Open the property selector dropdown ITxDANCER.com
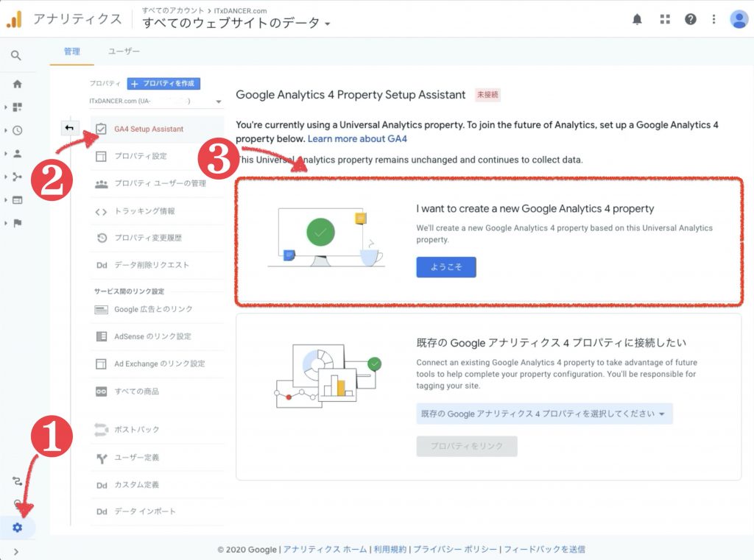This screenshot has height=560, width=754. 156,101
